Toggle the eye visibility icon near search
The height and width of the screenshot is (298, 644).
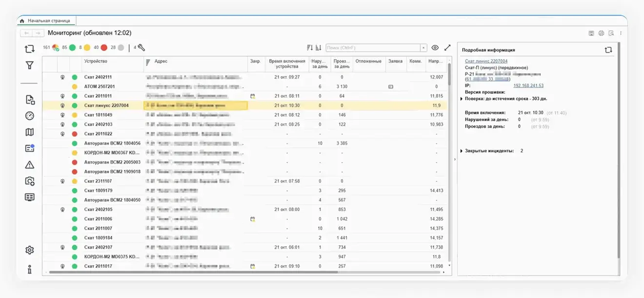[x=435, y=47]
